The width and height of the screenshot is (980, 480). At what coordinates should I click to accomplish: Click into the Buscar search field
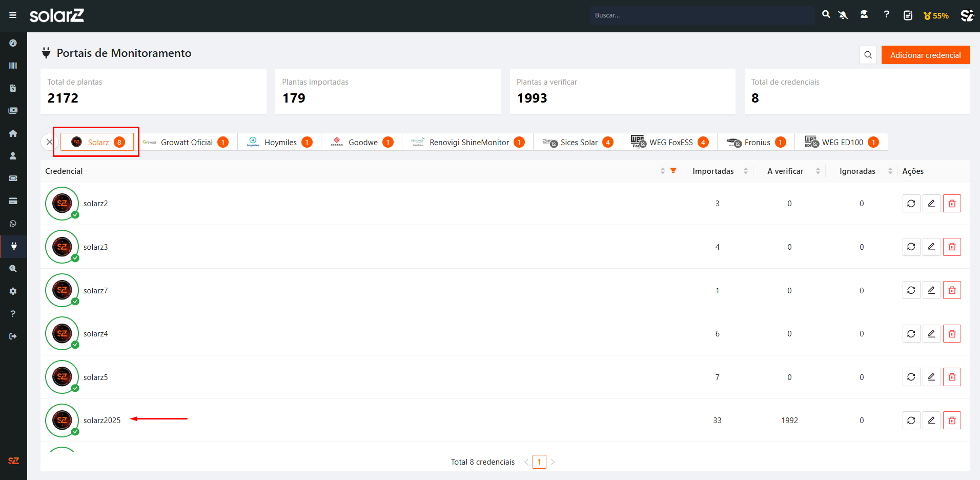(701, 15)
